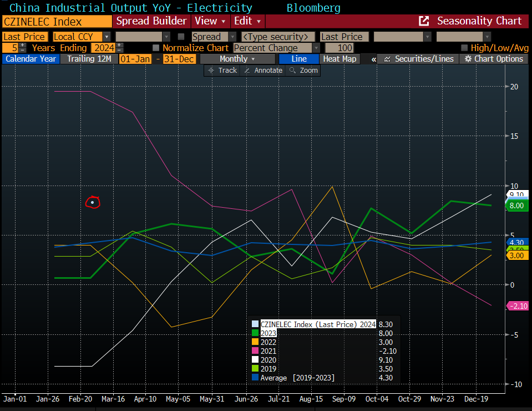Open Securities/Lines panel

(418, 59)
